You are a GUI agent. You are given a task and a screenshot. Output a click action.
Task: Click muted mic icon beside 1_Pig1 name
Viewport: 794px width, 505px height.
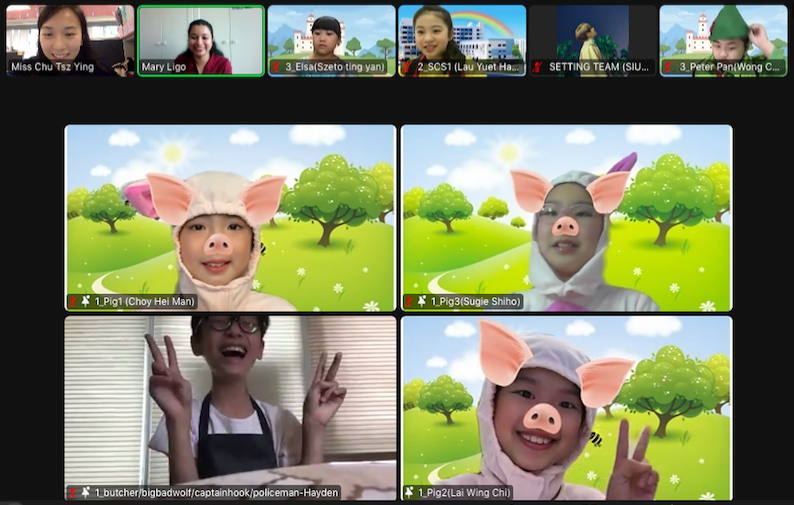(73, 301)
